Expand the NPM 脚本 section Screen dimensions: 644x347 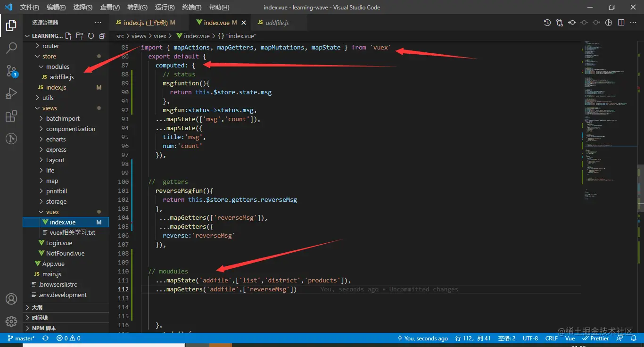[66, 328]
